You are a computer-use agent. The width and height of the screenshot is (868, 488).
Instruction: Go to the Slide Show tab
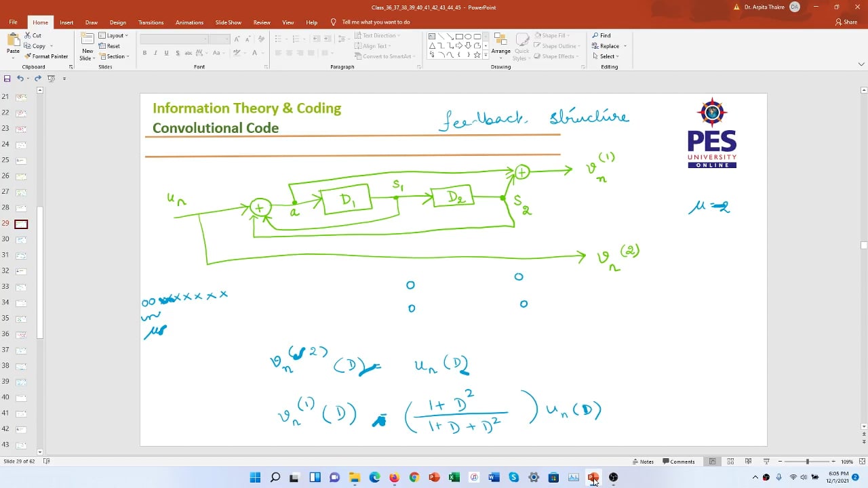click(229, 22)
